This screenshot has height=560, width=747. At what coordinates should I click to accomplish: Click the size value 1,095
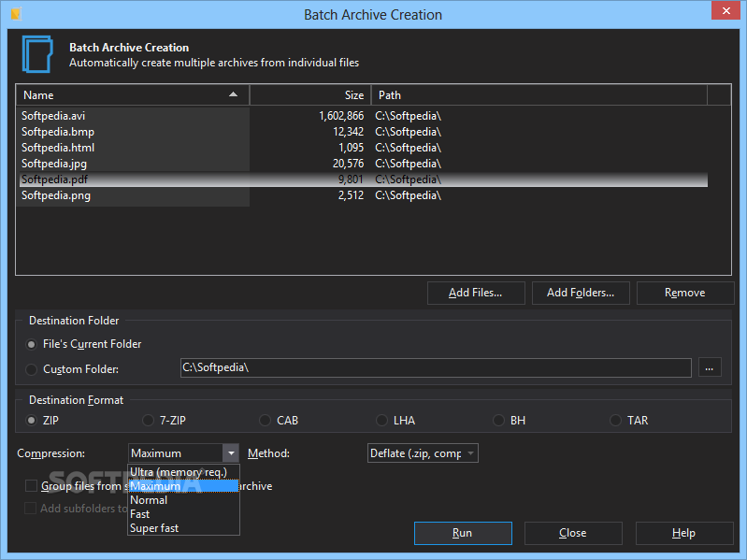coord(352,148)
